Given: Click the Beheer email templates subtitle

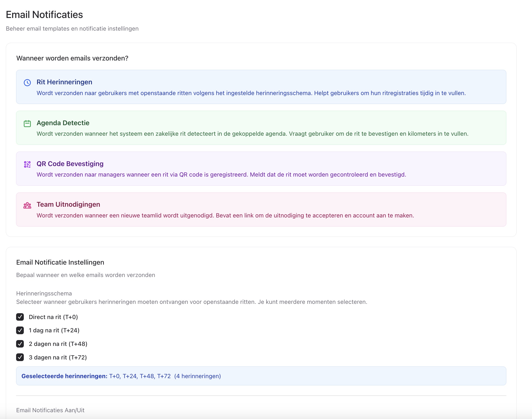Looking at the screenshot, I should (x=72, y=29).
